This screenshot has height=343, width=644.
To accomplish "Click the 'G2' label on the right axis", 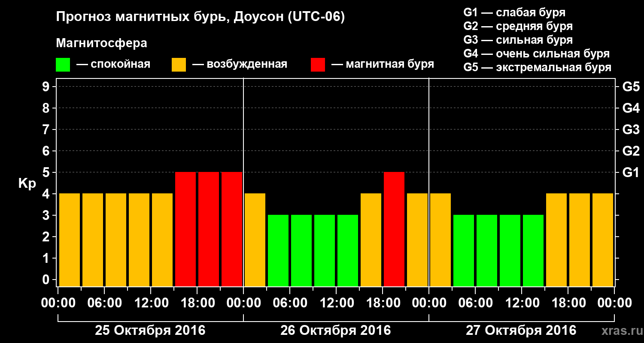I will point(631,151).
